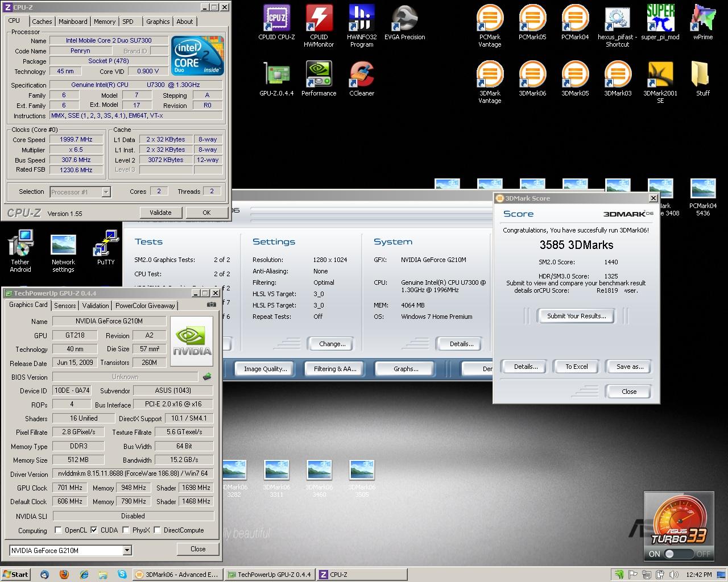Open PCMark Vantage shortcut
This screenshot has width=728, height=582.
point(490,26)
